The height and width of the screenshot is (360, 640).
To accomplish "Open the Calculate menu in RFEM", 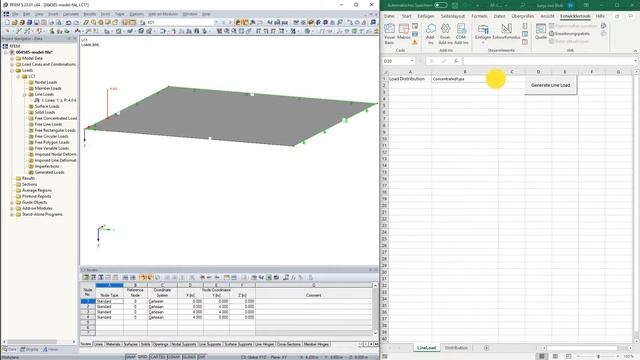I will point(71,14).
